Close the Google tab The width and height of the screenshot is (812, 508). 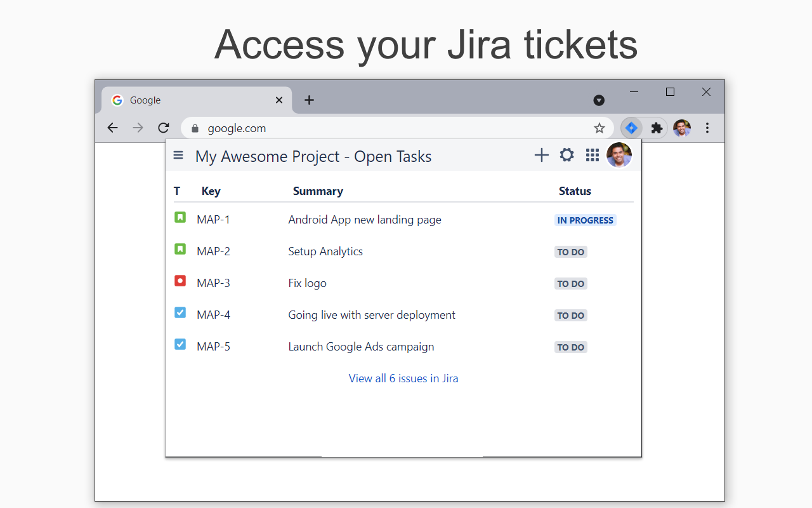point(279,100)
